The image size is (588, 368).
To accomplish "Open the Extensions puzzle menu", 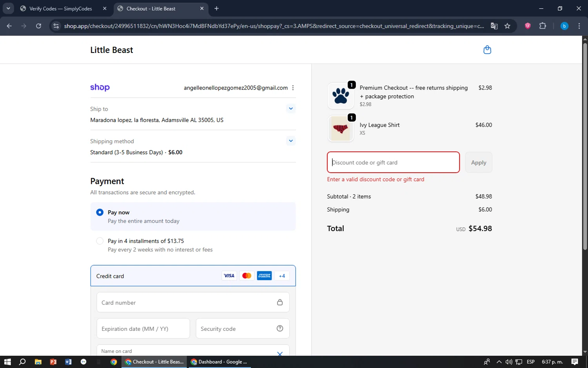I will [543, 26].
